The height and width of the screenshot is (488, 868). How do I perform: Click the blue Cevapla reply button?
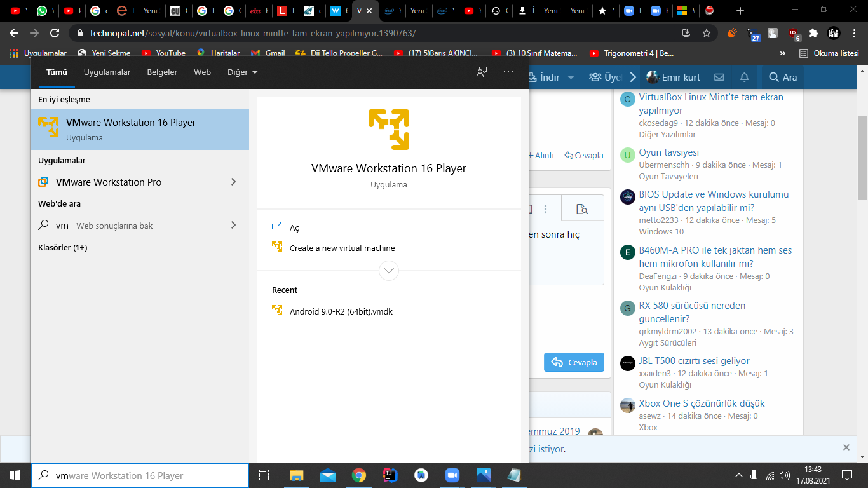coord(574,362)
